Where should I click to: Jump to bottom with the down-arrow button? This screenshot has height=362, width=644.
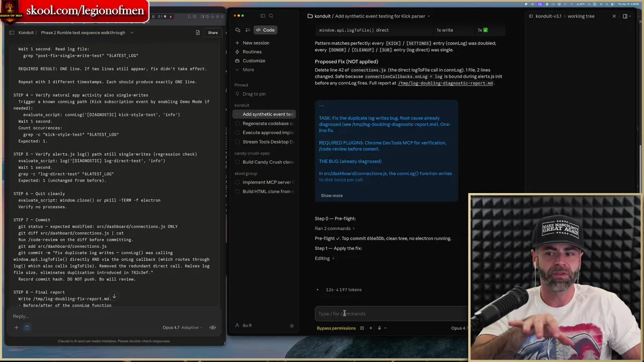tap(114, 297)
